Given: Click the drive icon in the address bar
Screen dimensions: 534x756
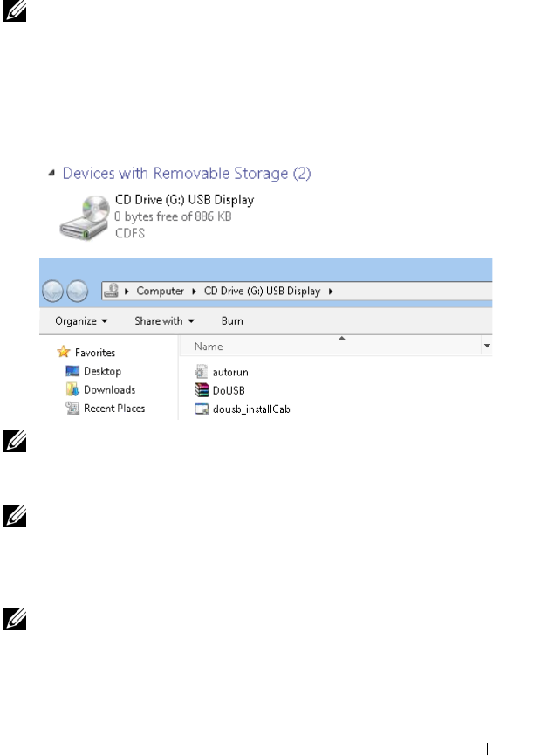Looking at the screenshot, I should (x=112, y=291).
